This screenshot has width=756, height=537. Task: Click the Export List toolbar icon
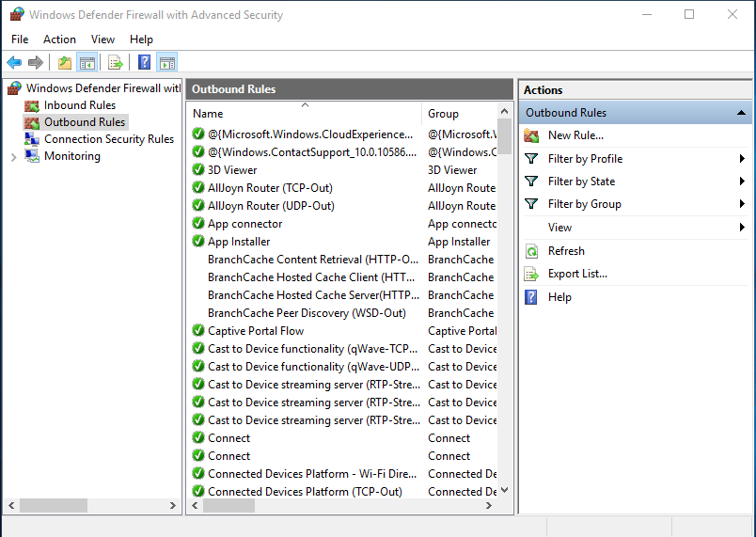(116, 63)
